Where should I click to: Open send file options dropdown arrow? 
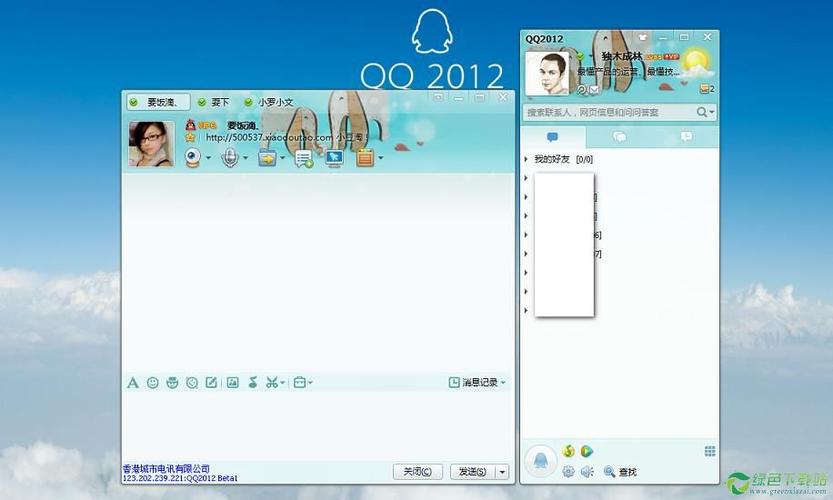[283, 158]
